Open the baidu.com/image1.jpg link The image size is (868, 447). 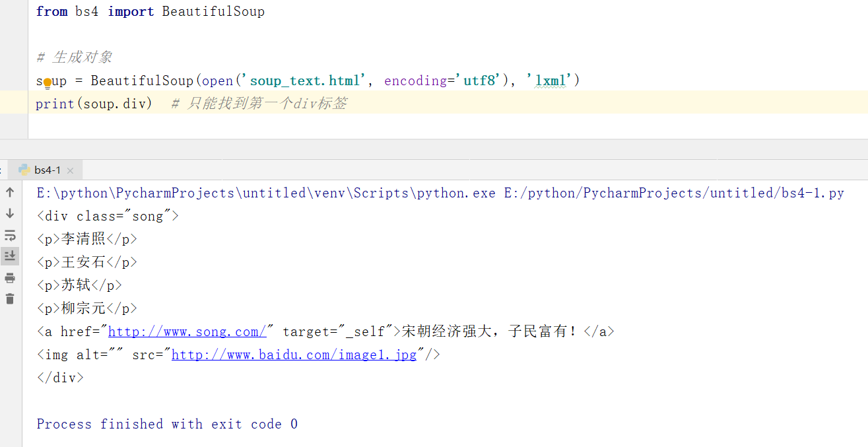pyautogui.click(x=294, y=355)
